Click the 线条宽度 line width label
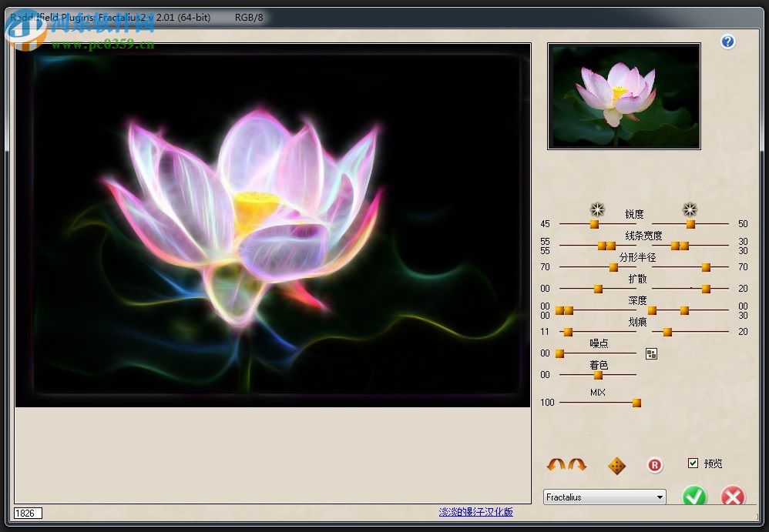Screen dimensions: 769x532 (x=643, y=236)
